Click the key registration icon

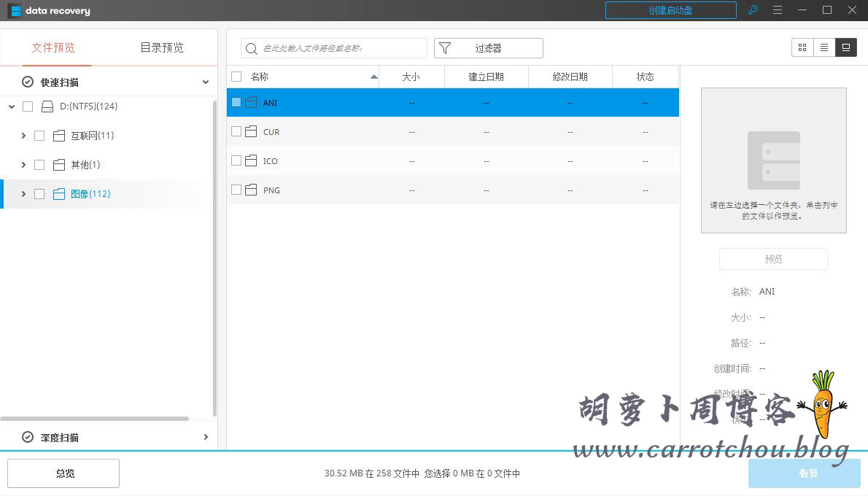(753, 10)
